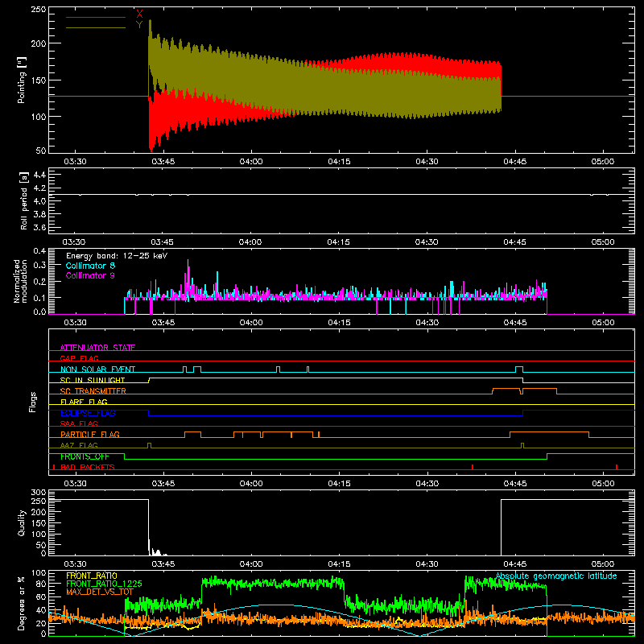Click the FLARE_FLAG label

click(x=84, y=402)
